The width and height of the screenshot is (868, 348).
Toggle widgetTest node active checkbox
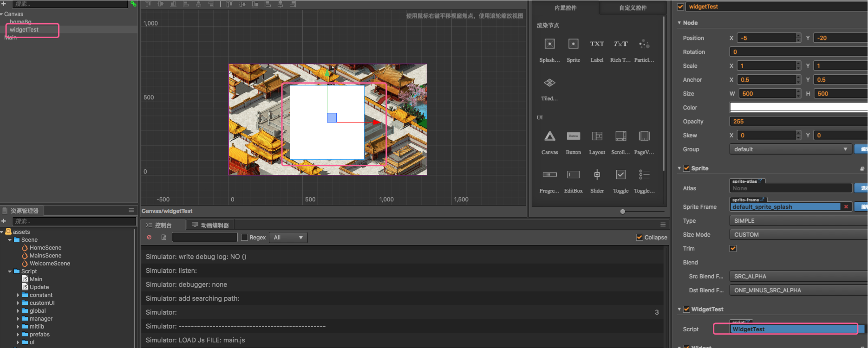point(680,6)
